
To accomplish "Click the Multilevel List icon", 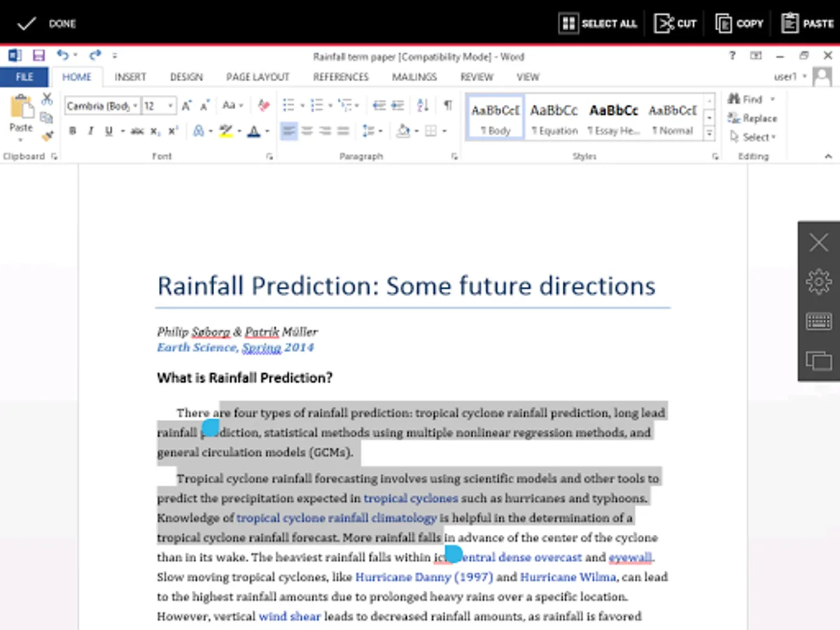I will [x=344, y=106].
